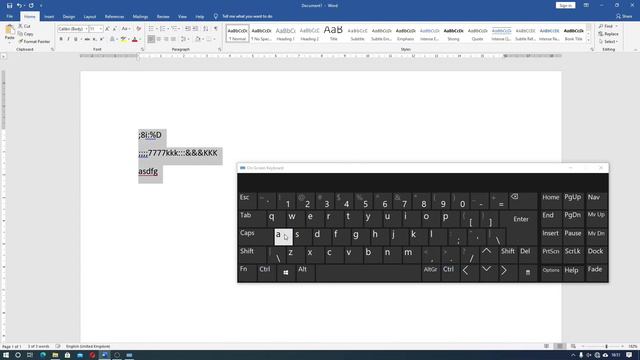The width and height of the screenshot is (640, 360).
Task: Select Align Left
Action: [151, 39]
